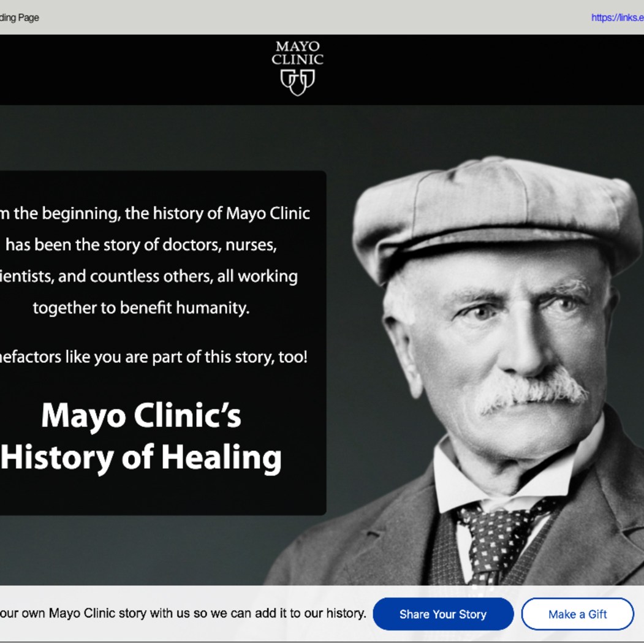
Task: Click the "History of Healing" headline line
Action: coord(141,458)
